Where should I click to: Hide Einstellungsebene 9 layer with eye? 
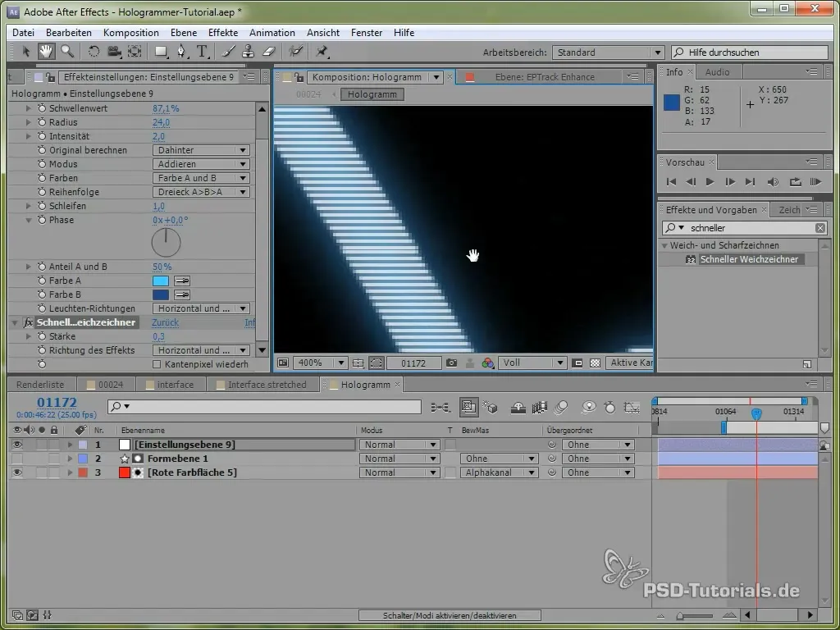pyautogui.click(x=17, y=445)
